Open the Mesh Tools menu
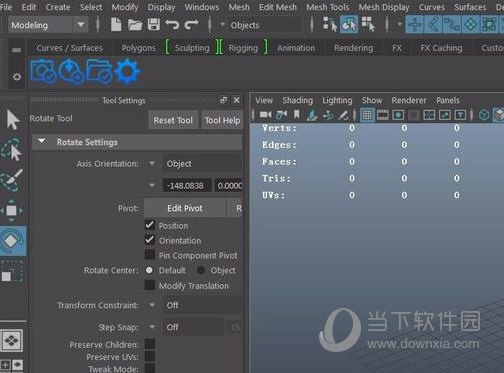 328,7
